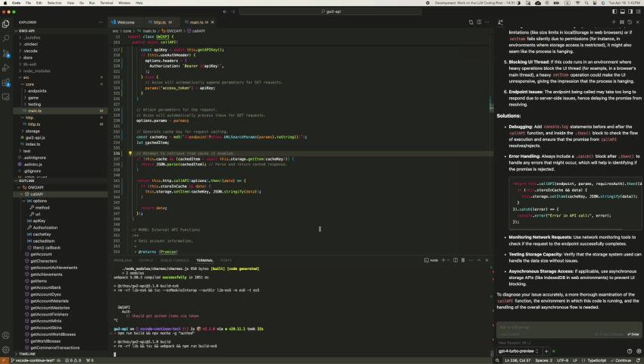Close the terminal panel
Image resolution: width=644 pixels, height=364 pixels.
tap(486, 260)
